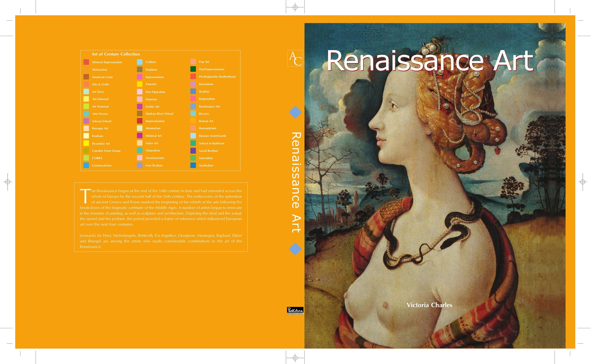
Task: Click the 'American scene' label
Action: (x=102, y=77)
